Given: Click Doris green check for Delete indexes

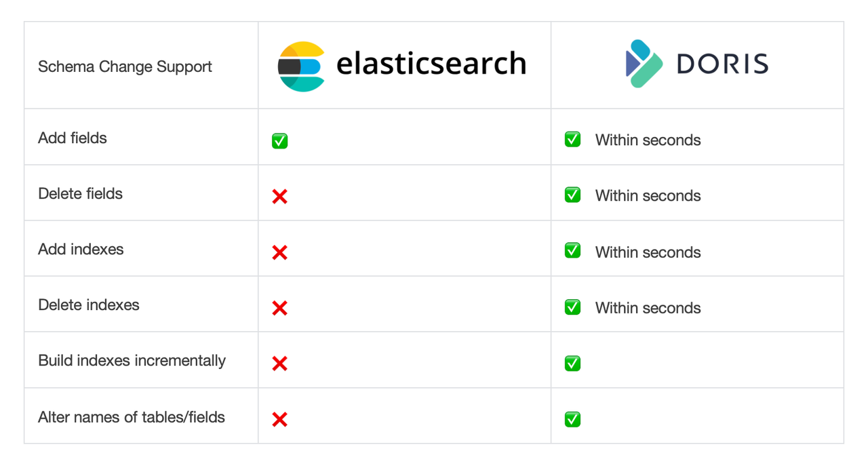Looking at the screenshot, I should tap(572, 307).
